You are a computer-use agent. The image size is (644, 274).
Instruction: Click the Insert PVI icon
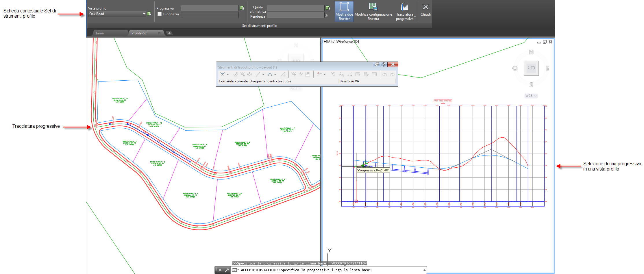[235, 74]
